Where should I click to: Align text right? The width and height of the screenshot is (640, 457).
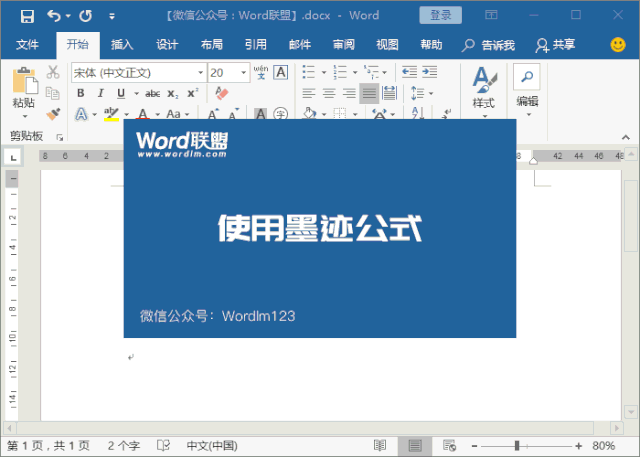click(x=349, y=93)
